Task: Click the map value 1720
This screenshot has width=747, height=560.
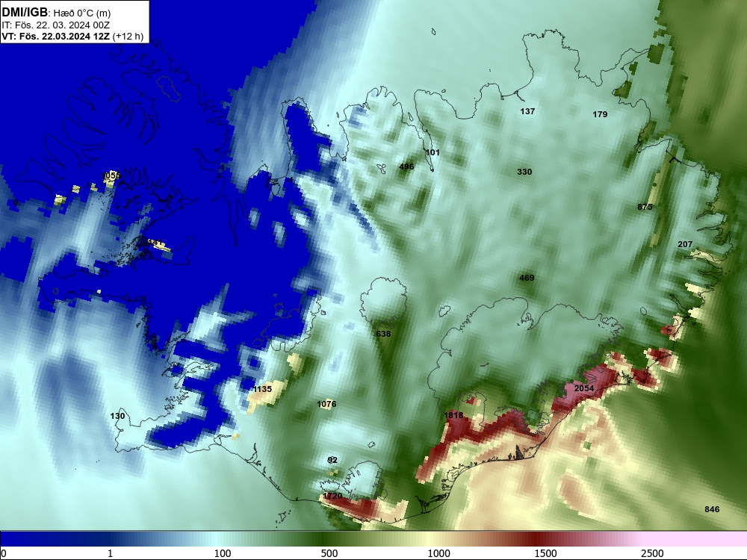Action: pyautogui.click(x=332, y=497)
